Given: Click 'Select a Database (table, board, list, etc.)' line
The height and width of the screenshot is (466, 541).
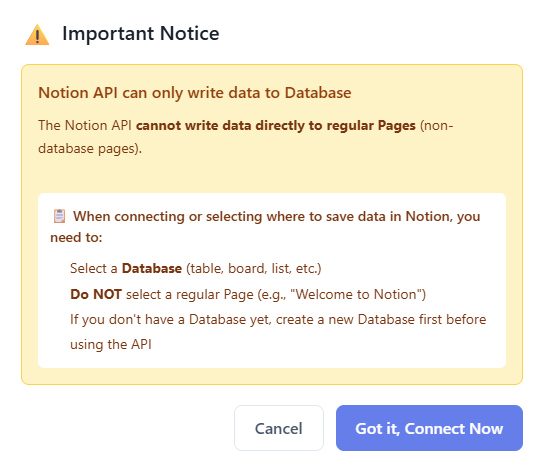Looking at the screenshot, I should click(196, 268).
